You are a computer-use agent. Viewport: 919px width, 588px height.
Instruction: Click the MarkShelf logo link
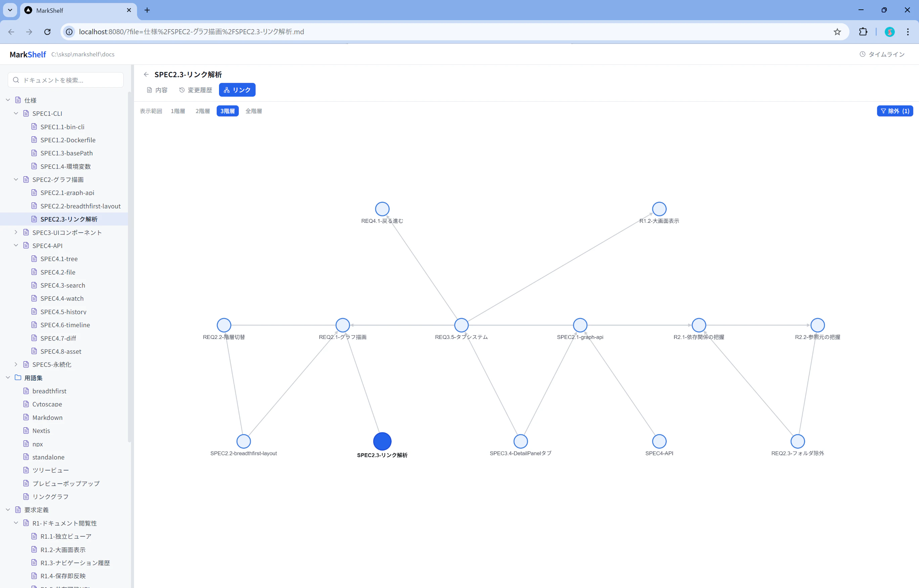point(28,54)
